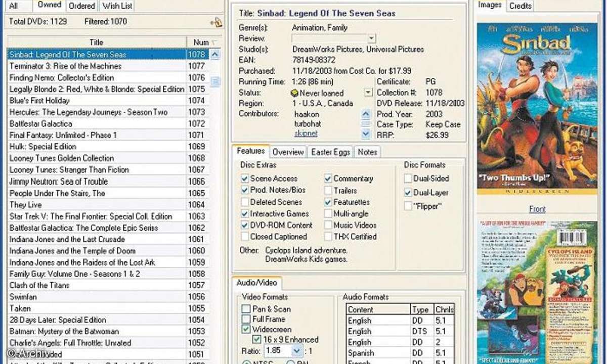The image size is (607, 364).
Task: Open the Images tab
Action: [x=490, y=5]
